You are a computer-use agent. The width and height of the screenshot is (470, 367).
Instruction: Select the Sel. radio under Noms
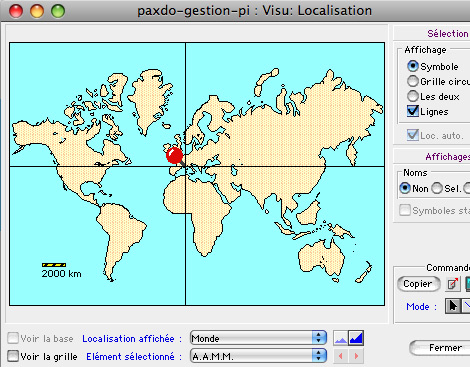coord(437,188)
